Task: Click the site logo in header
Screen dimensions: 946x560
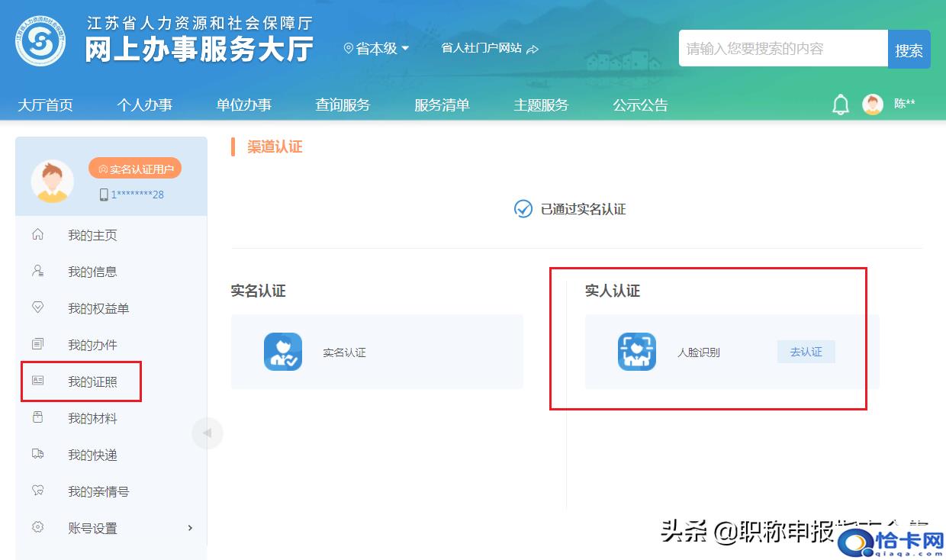Action: pos(41,40)
